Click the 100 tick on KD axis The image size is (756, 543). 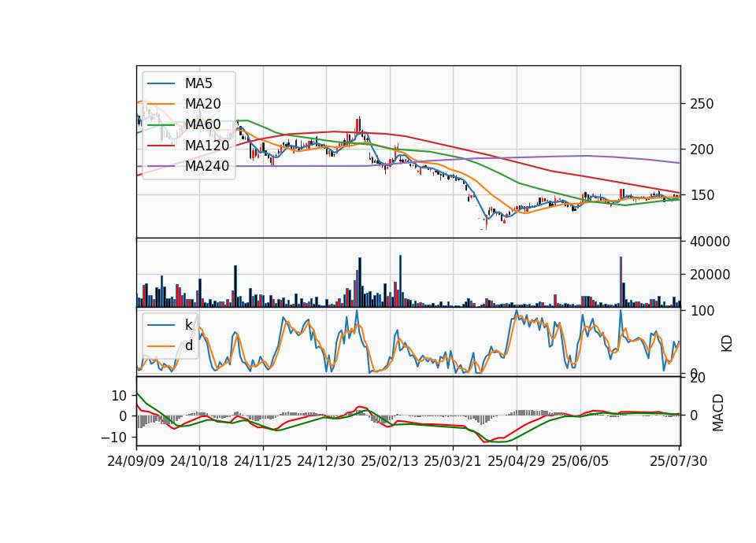(702, 311)
